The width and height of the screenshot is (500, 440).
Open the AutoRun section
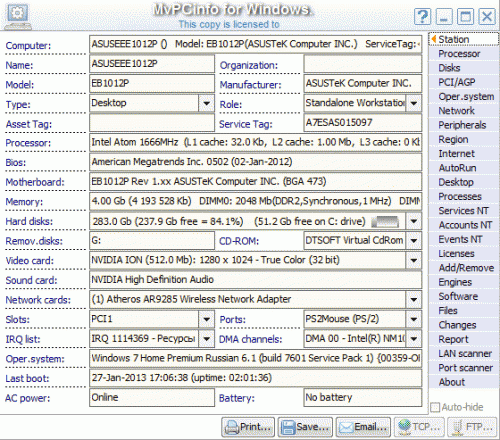(464, 168)
